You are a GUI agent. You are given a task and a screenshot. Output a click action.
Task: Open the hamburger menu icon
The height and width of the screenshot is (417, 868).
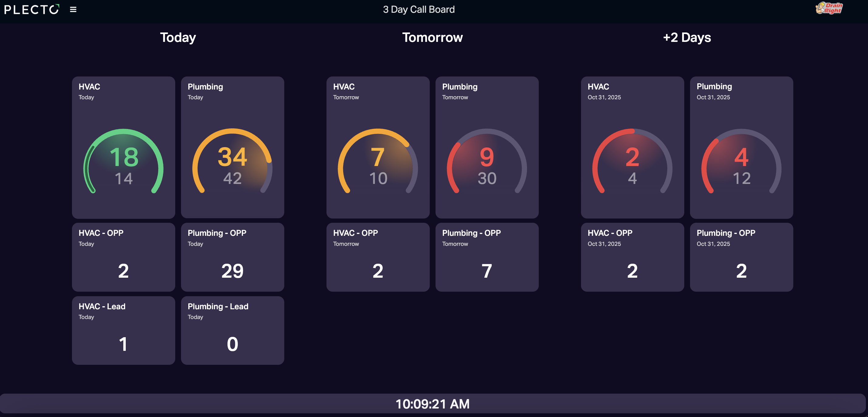tap(73, 9)
